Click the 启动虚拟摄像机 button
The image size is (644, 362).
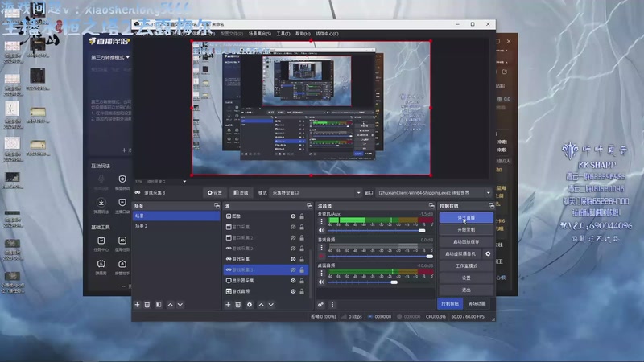tap(460, 253)
